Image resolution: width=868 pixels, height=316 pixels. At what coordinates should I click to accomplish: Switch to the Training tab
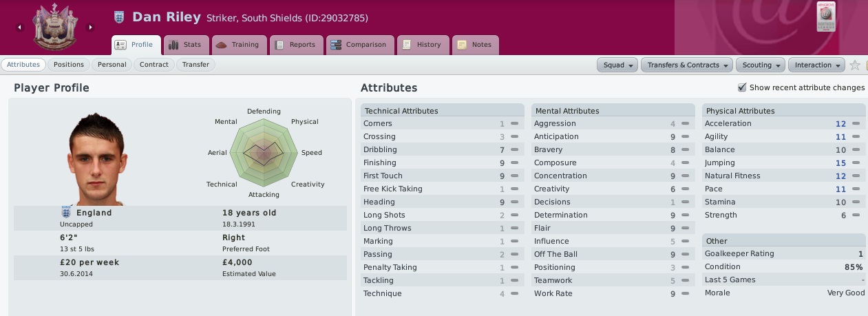238,45
